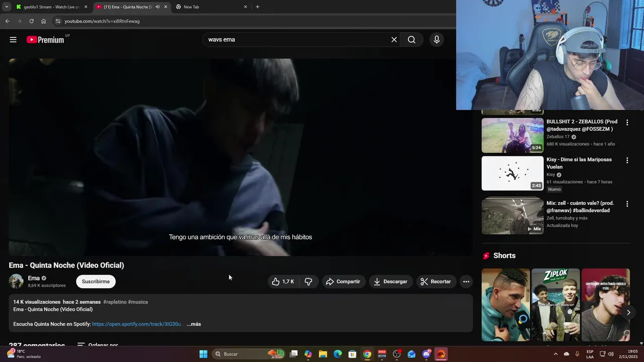This screenshot has width=644, height=362.
Task: Click the #raplatino hashtag
Action: click(x=115, y=302)
